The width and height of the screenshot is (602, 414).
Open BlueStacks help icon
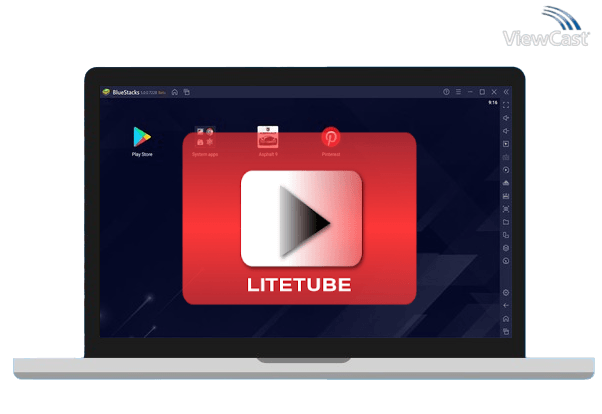click(x=446, y=92)
